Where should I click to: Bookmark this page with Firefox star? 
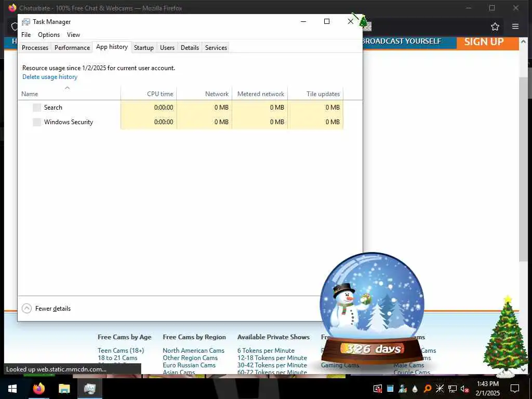(x=495, y=26)
